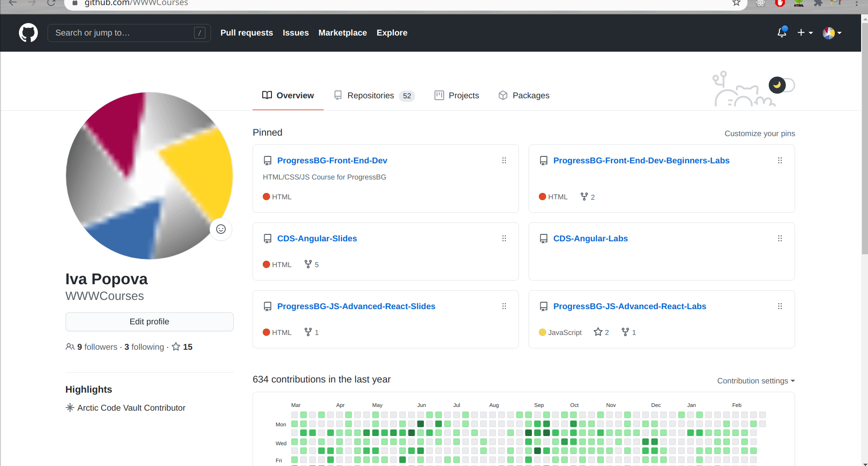Open ProgressBG-JS-Advanced-React-Labs repository

coord(630,306)
